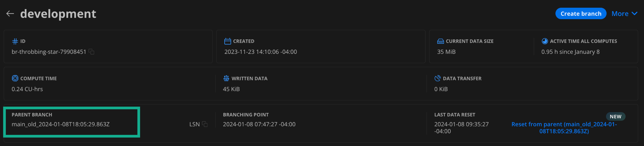Copy the LSN value

coord(205,124)
